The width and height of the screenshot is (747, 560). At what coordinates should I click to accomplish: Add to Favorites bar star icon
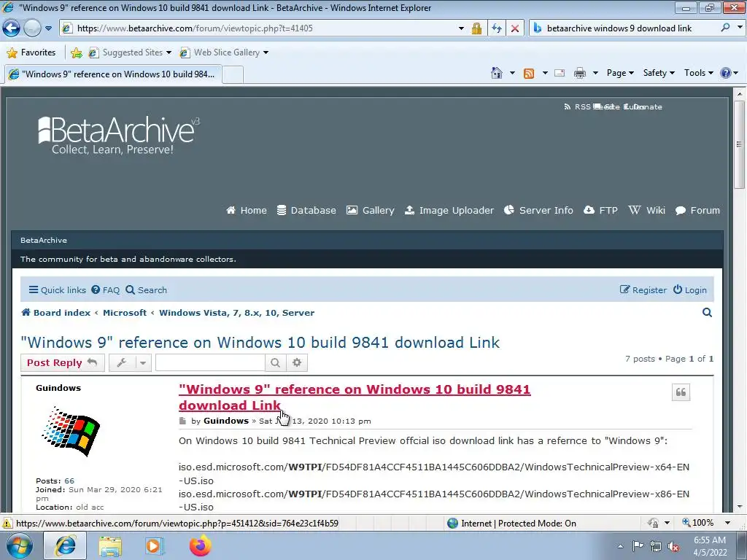[76, 52]
